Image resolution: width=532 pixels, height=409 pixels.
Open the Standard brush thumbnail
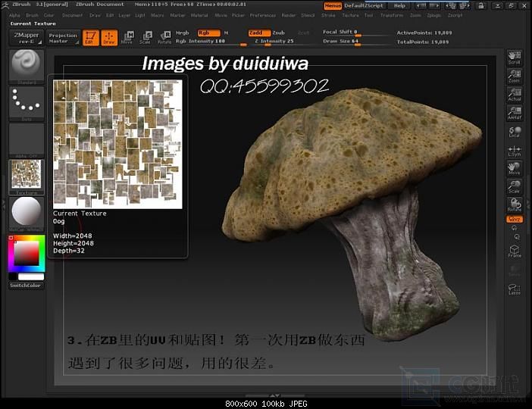pyautogui.click(x=26, y=67)
